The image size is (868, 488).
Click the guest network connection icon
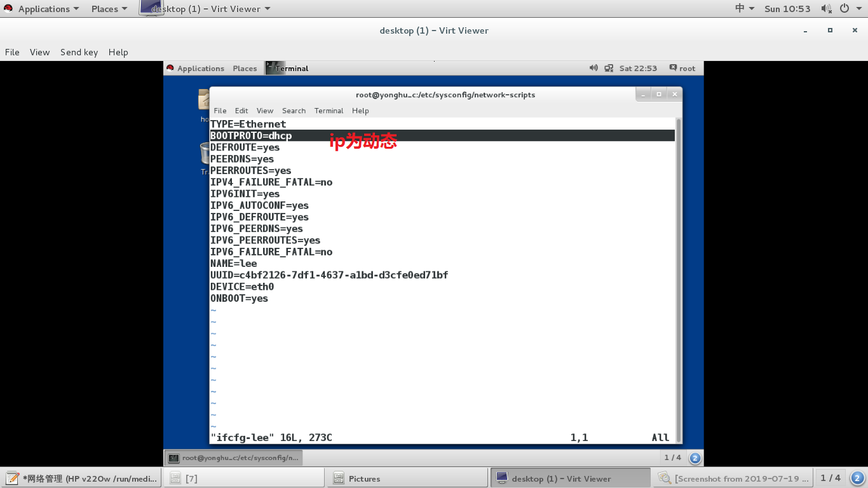click(609, 68)
